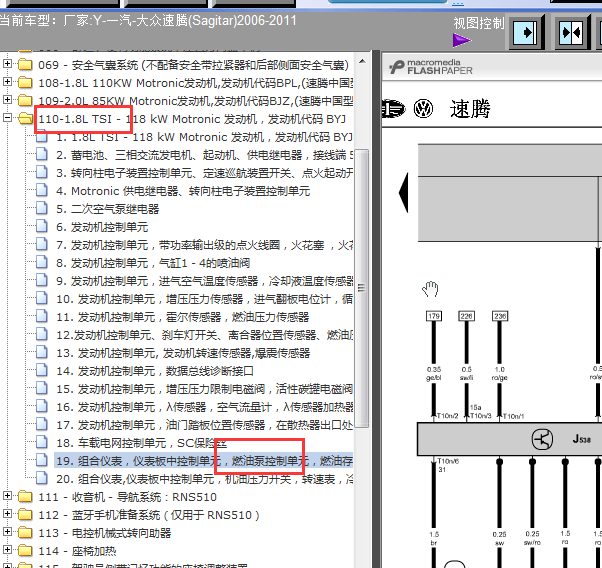Open 1. 1.8L TSI 118 kW Motronic page
The image size is (602, 568).
204,137
